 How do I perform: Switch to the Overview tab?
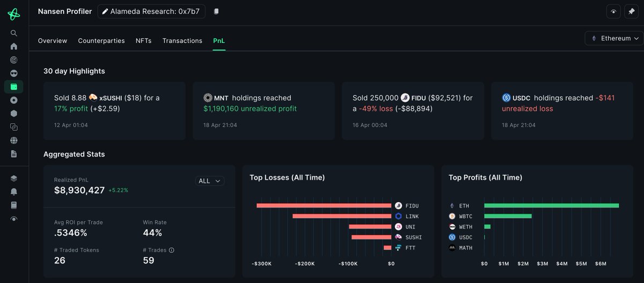click(53, 41)
